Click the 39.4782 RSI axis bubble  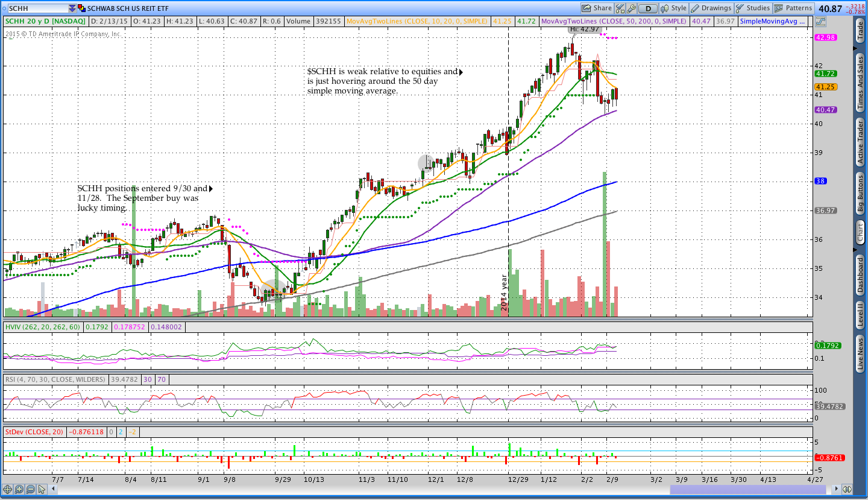coord(829,406)
